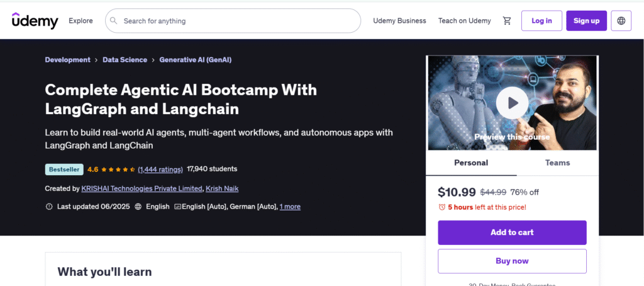
Task: Click the Sign up button
Action: [587, 21]
